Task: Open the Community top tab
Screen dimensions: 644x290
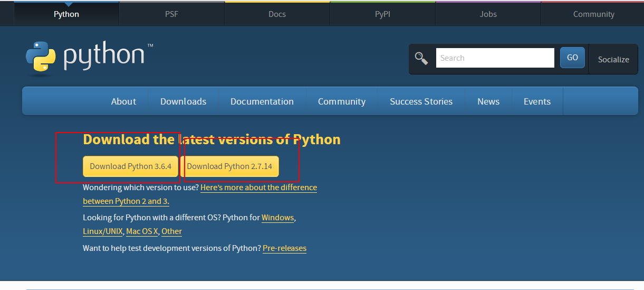Action: (594, 14)
